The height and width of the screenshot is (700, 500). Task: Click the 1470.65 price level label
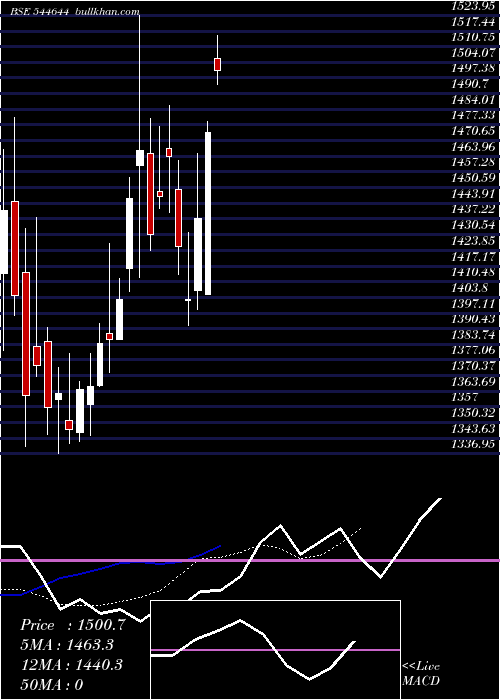pos(473,131)
